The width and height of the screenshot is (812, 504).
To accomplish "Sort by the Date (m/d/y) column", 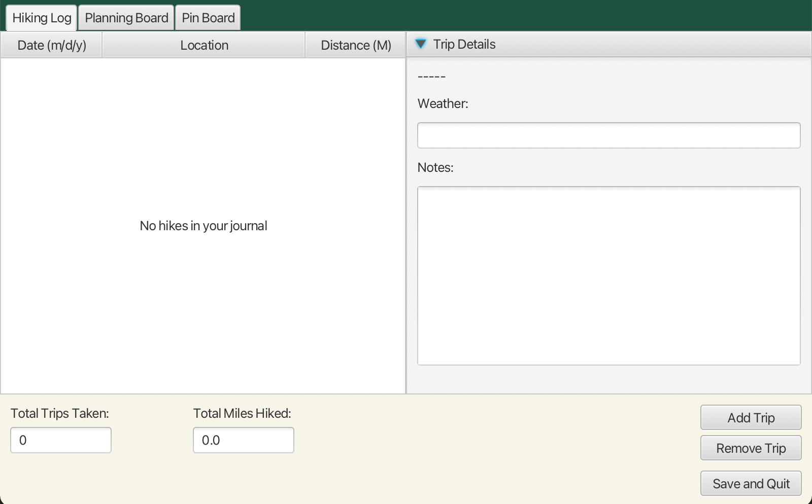I will [51, 45].
